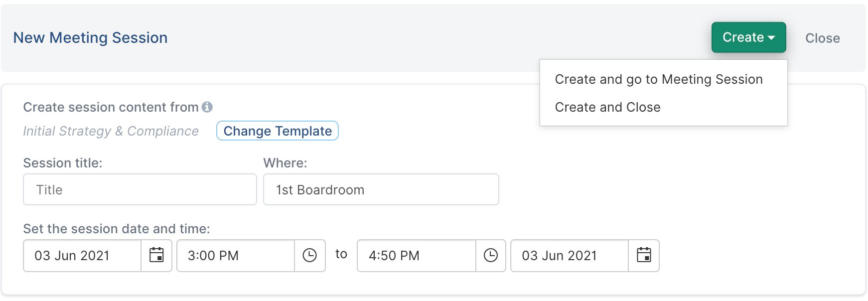Click the start date field 03 Jun 2021
868x301 pixels.
82,256
